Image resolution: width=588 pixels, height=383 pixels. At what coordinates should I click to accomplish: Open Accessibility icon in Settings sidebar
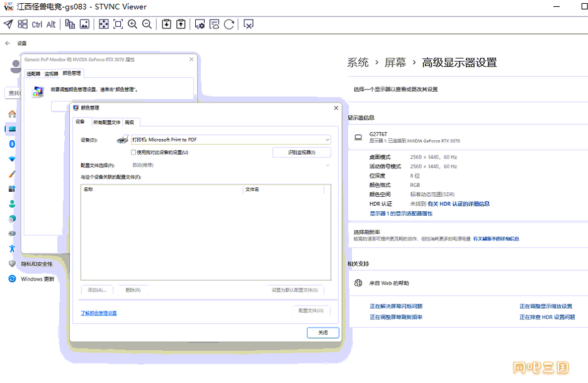[x=12, y=248]
